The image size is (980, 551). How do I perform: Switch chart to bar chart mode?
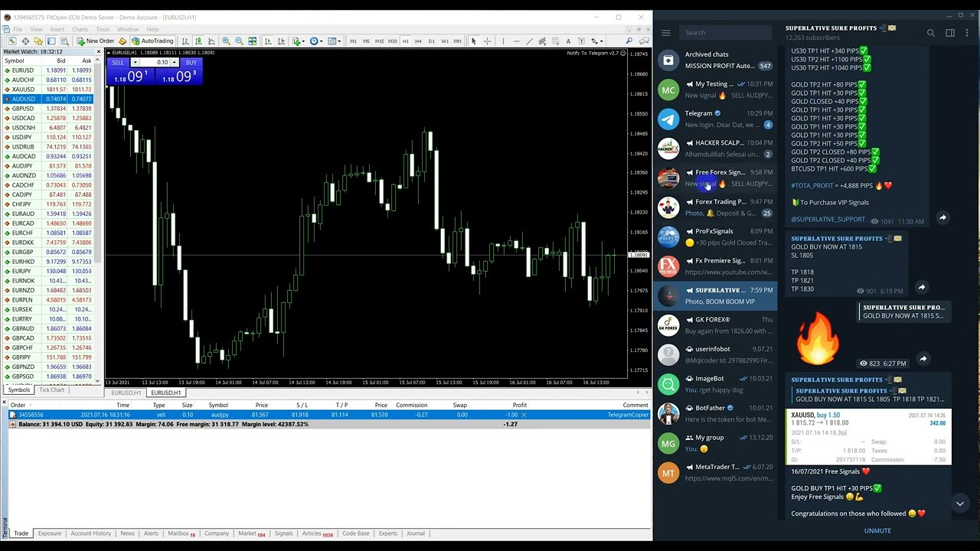[185, 41]
